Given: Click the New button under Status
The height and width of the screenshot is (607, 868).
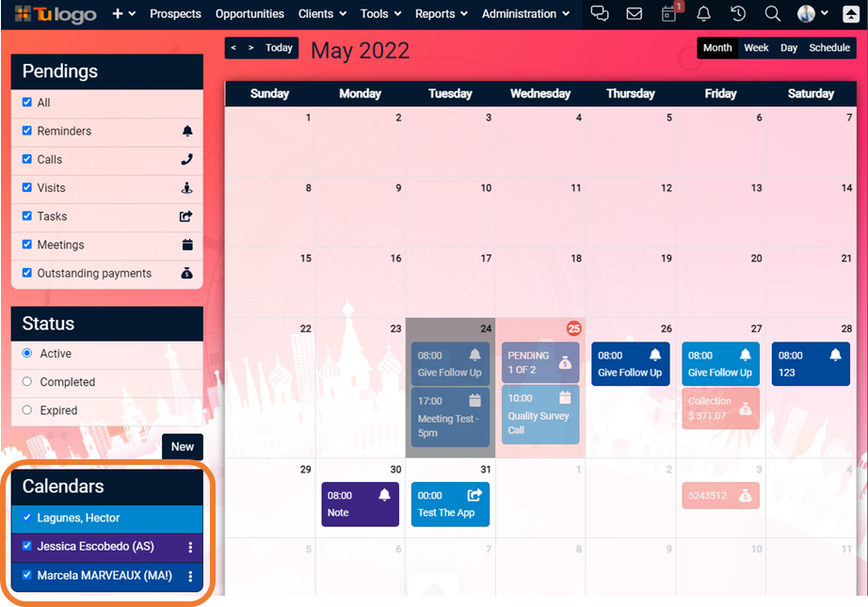Looking at the screenshot, I should pyautogui.click(x=182, y=446).
